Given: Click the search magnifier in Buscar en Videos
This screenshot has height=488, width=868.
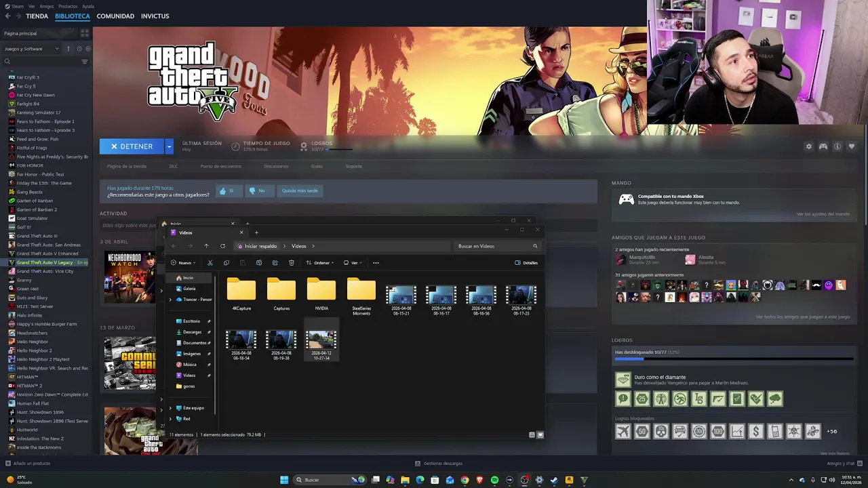Looking at the screenshot, I should [x=535, y=246].
